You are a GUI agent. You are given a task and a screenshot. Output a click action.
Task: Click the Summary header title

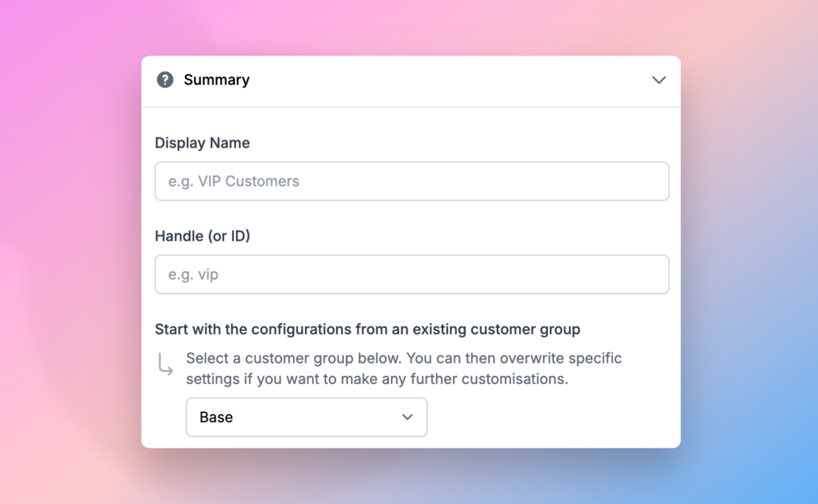point(216,79)
